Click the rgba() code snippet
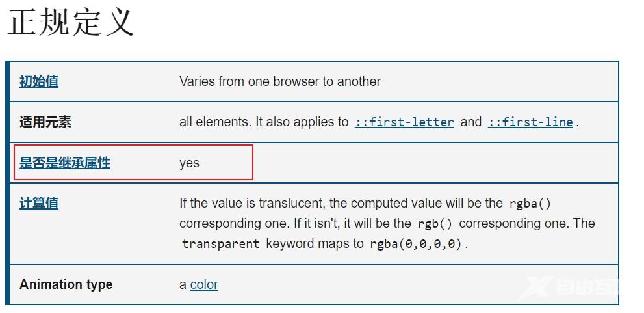Viewport: 644px width, 313px height. (530, 204)
